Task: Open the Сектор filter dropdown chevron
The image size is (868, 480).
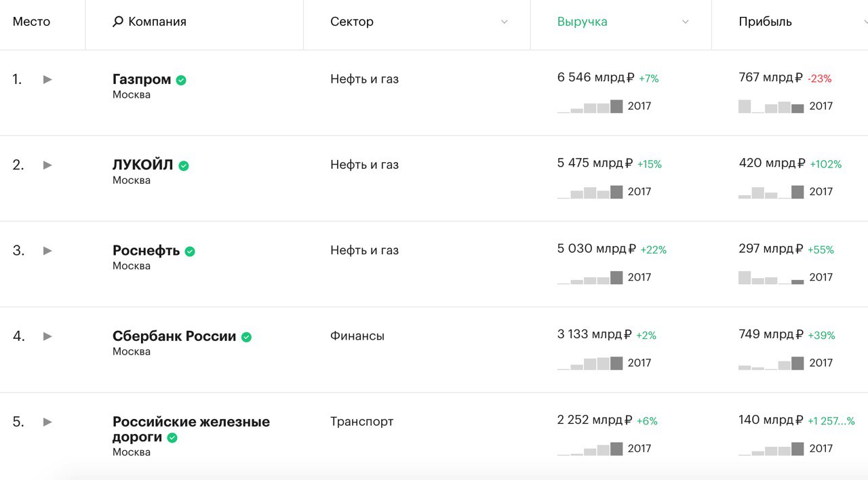Action: tap(504, 22)
